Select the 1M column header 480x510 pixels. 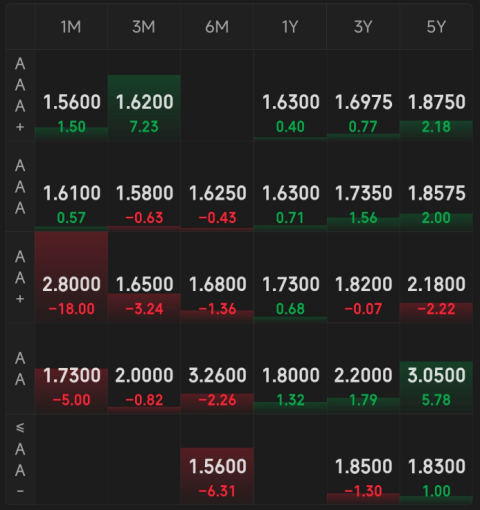pos(71,27)
